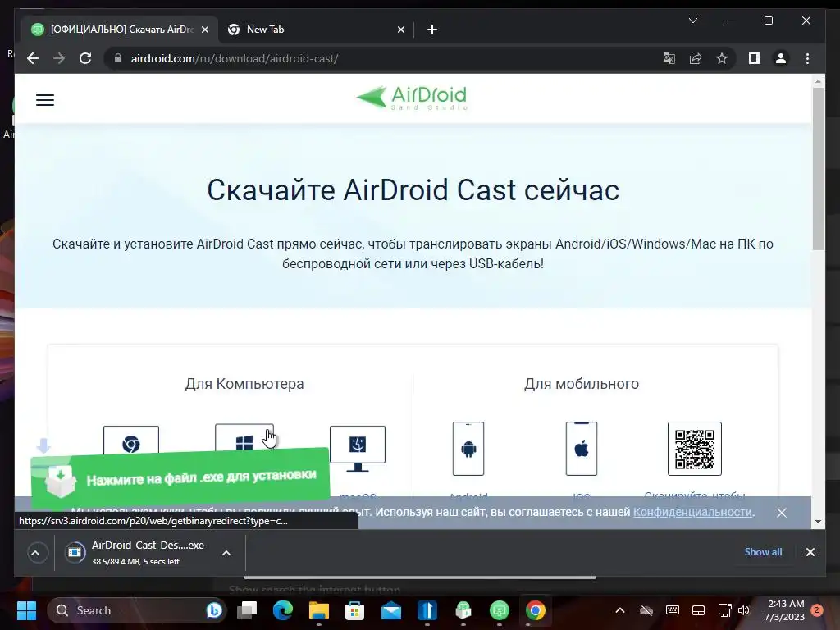840x630 pixels.
Task: Toggle Chrome side panel
Action: point(755,58)
